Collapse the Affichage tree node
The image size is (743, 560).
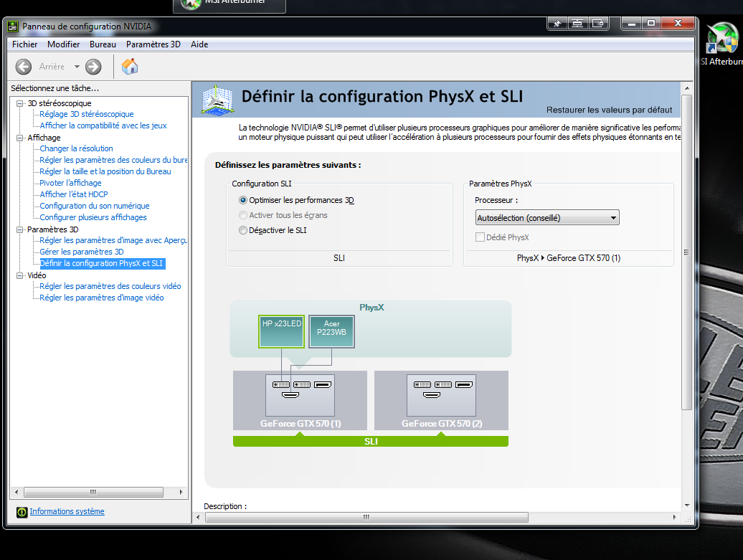pos(20,138)
